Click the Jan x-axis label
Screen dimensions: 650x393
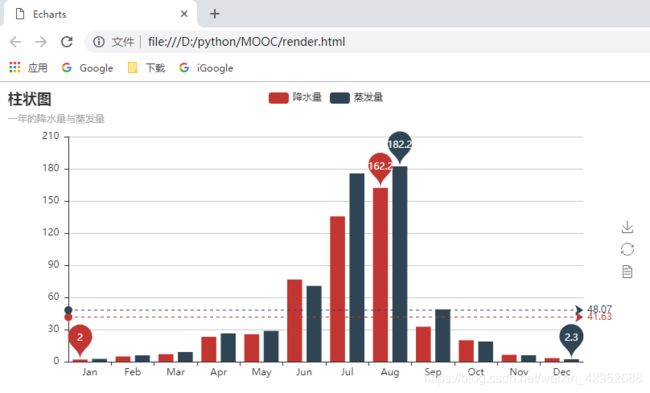click(x=90, y=372)
